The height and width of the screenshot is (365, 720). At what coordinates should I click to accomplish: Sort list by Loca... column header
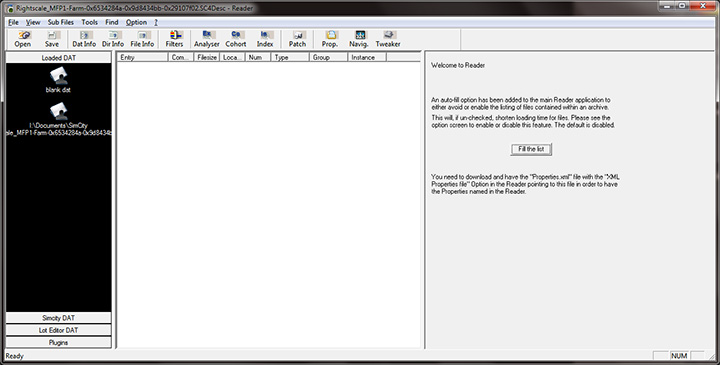click(232, 57)
